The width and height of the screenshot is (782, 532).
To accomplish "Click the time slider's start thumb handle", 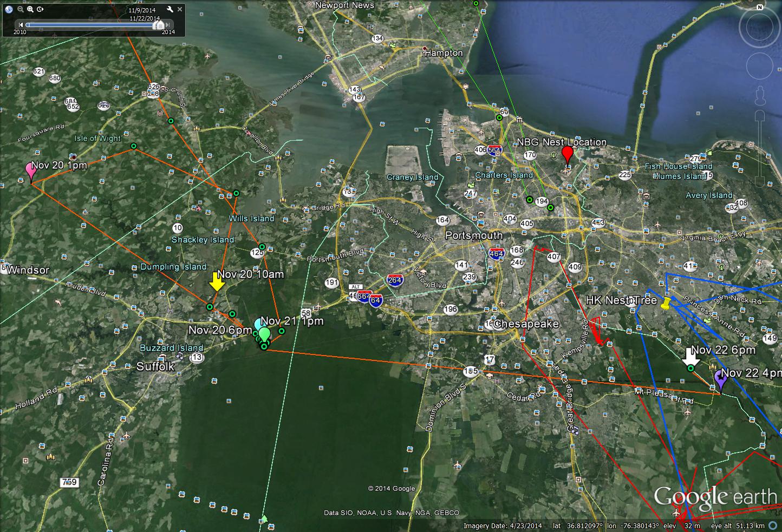I will click(154, 25).
